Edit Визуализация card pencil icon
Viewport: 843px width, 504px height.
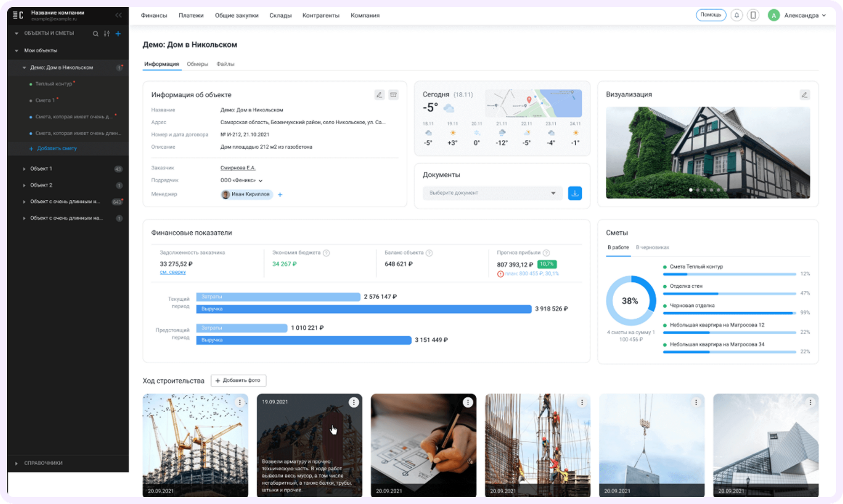(x=804, y=95)
